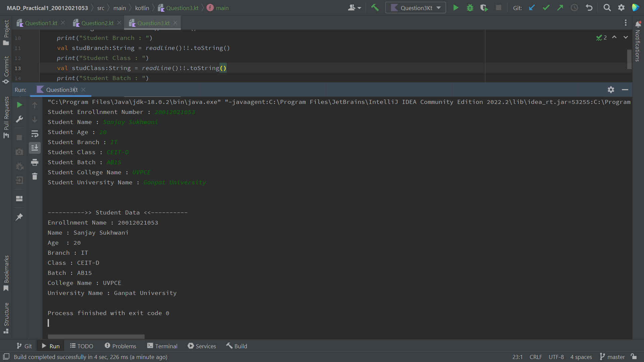Open IDE Settings via the gear icon
The width and height of the screenshot is (644, 362).
622,7
